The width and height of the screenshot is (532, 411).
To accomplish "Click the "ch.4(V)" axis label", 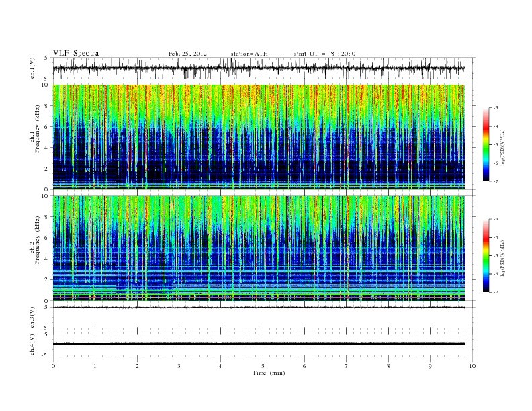I will pos(32,345).
